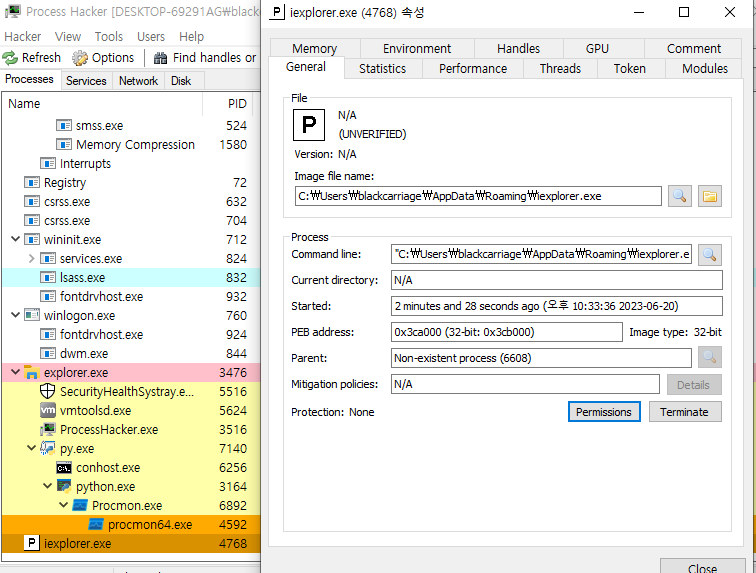Click the Close button in properties dialog
Screen dimensions: 756x573
tap(702, 567)
